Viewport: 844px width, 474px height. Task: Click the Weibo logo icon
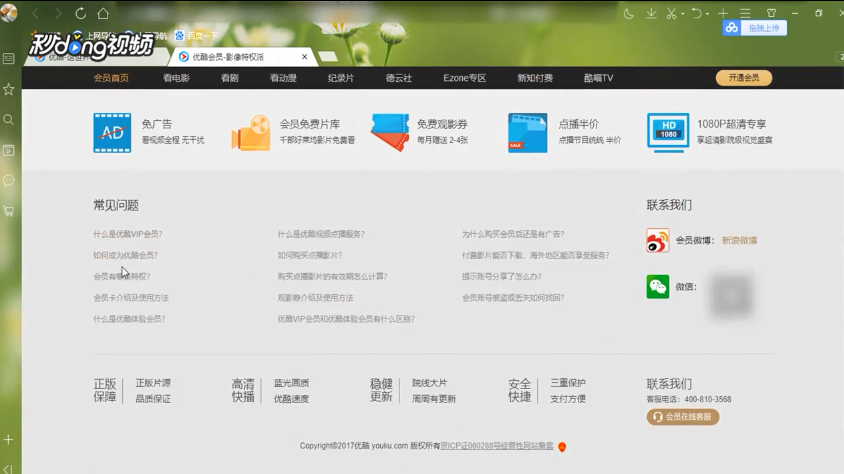(x=658, y=240)
